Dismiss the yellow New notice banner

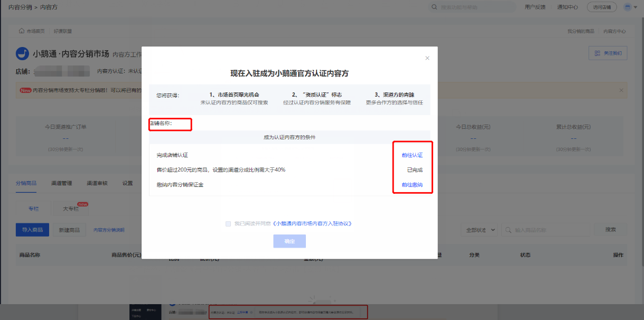[x=621, y=90]
